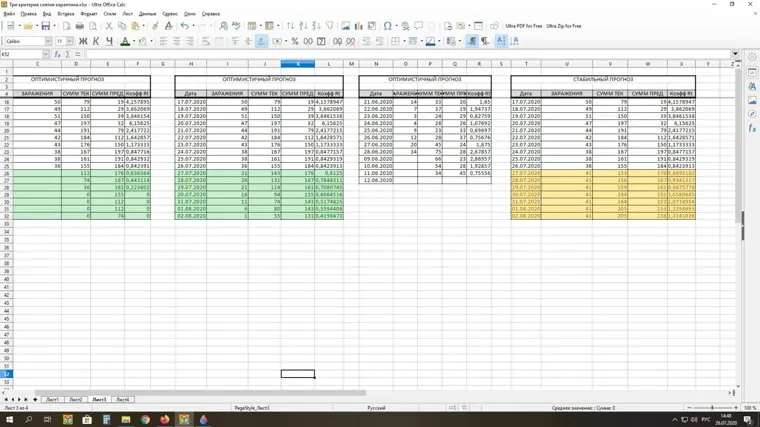Toggle Italic formatting (К)
This screenshot has height=427, width=760.
(95, 41)
